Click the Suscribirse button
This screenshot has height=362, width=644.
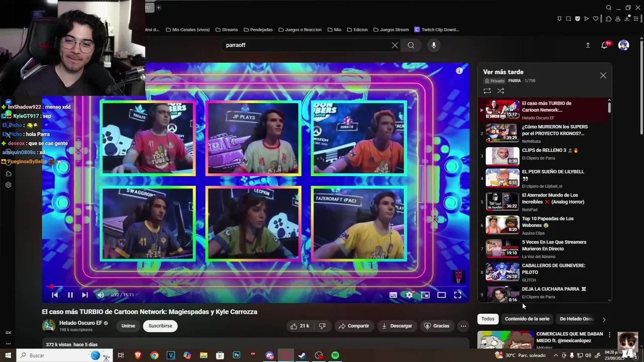[x=160, y=326]
